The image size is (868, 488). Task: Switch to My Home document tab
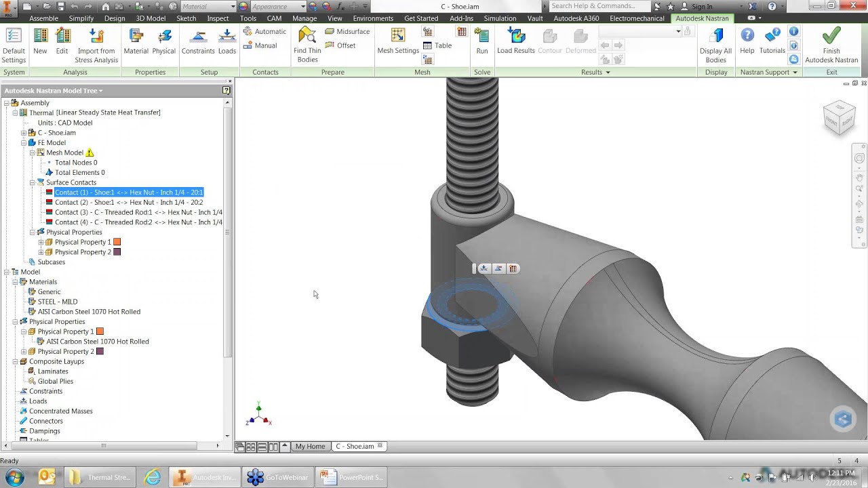[310, 446]
